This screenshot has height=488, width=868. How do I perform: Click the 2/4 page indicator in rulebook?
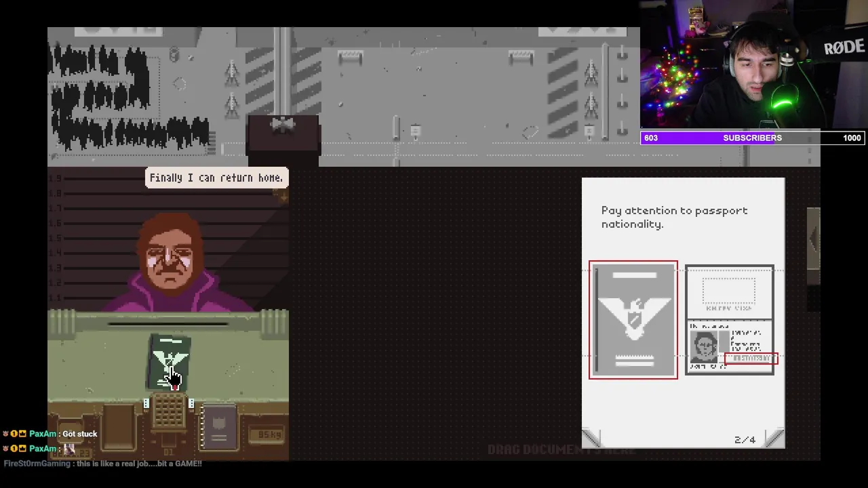click(x=745, y=440)
